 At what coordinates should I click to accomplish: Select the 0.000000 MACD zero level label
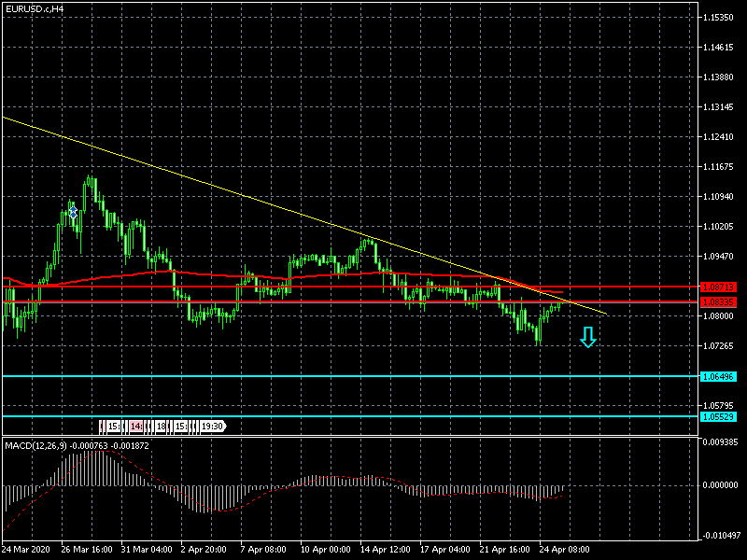(722, 485)
